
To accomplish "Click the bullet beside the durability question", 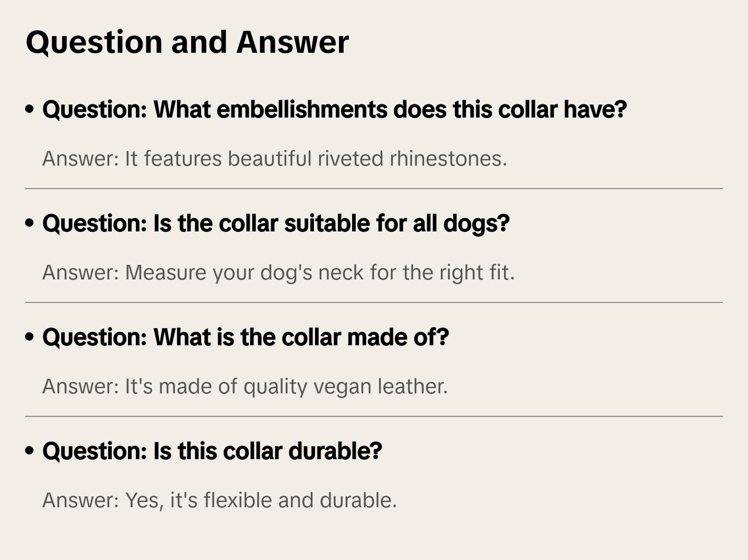I will click(30, 451).
